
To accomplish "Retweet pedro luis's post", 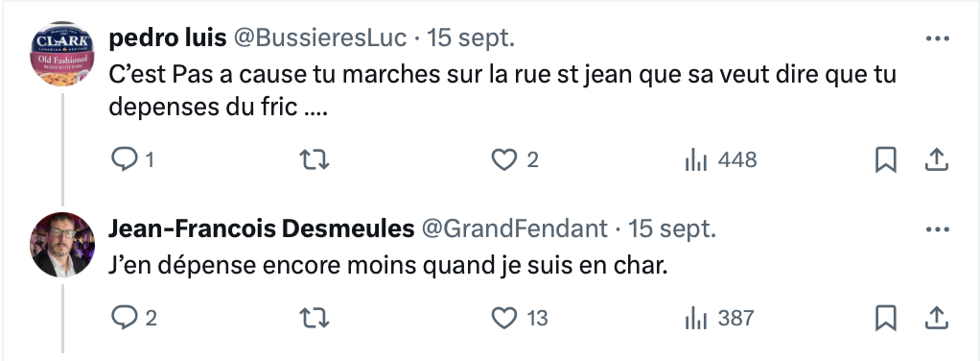I will [x=315, y=160].
